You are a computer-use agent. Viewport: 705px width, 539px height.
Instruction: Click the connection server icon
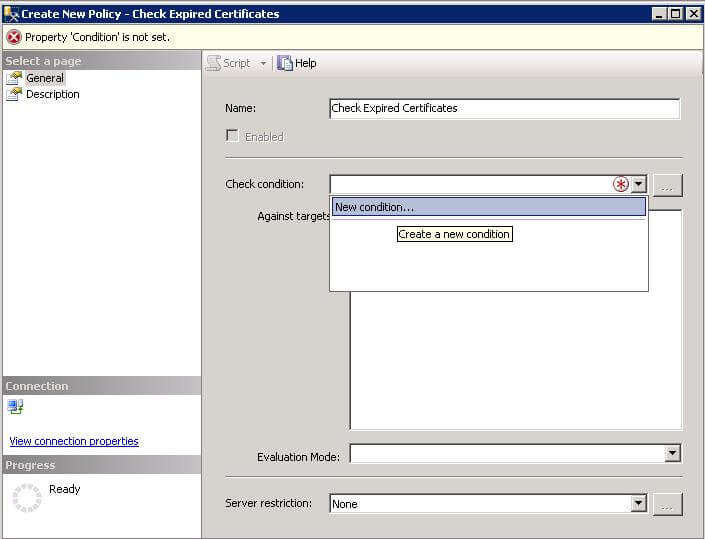coord(15,407)
